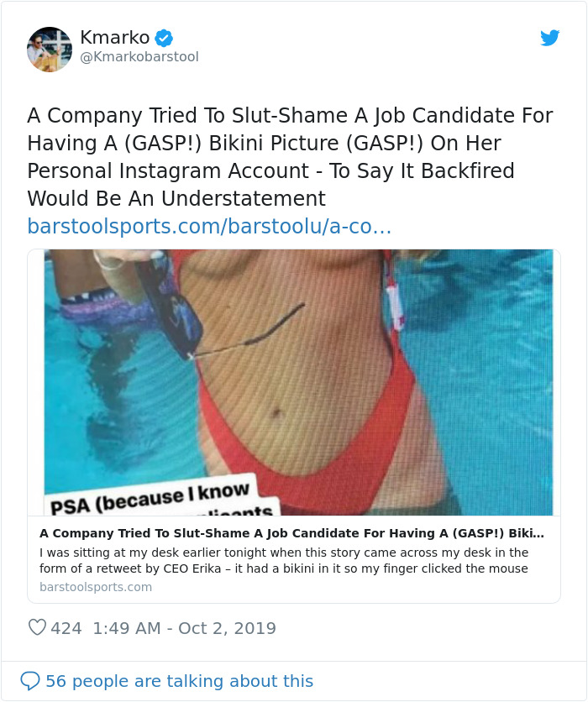Click the 424 likes count

tap(65, 627)
